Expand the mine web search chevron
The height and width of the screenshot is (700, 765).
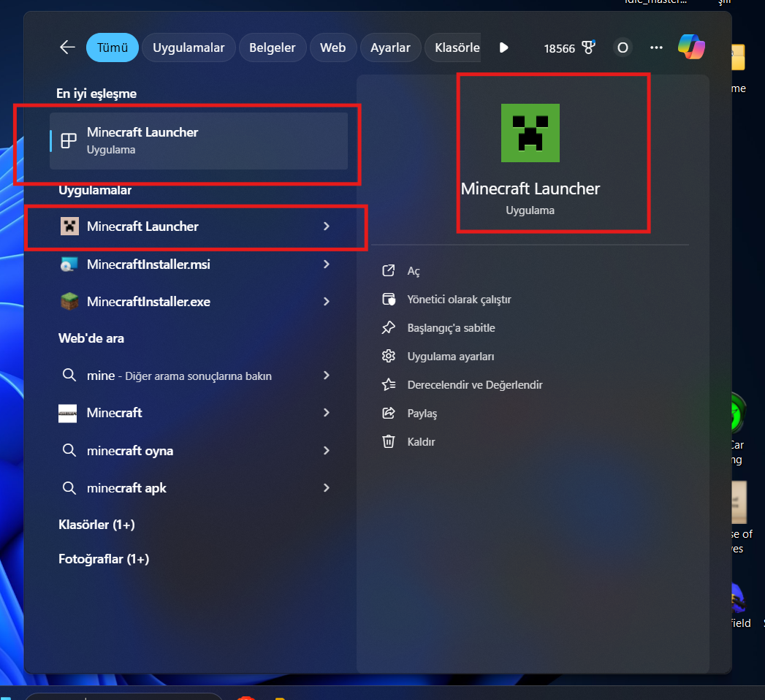(327, 375)
